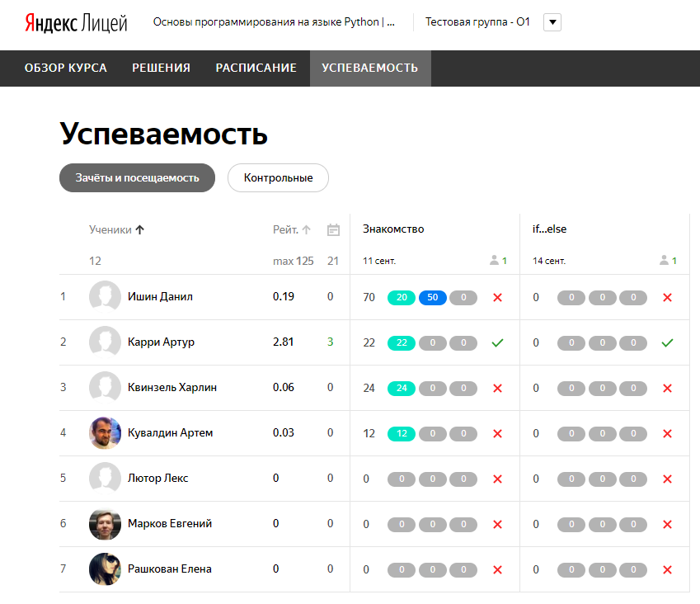Toggle Знакомство red cross for Марков Евгений
The height and width of the screenshot is (604, 700).
click(x=497, y=525)
